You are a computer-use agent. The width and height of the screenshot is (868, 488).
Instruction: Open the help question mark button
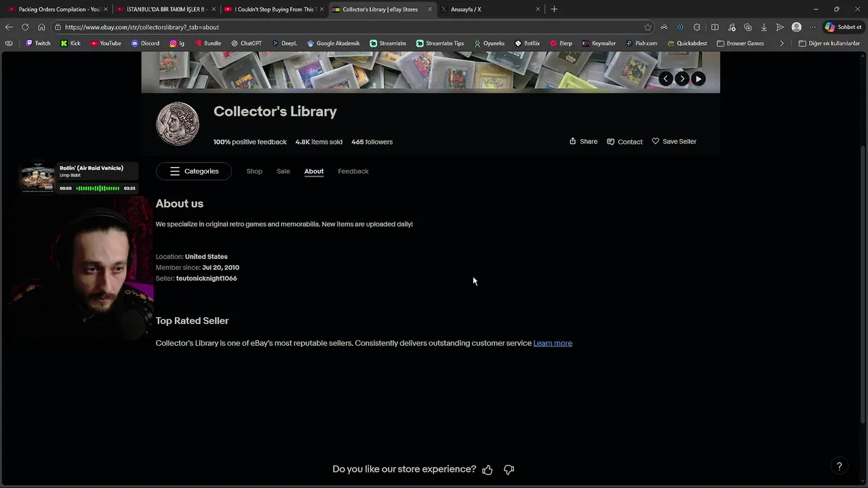(x=839, y=466)
